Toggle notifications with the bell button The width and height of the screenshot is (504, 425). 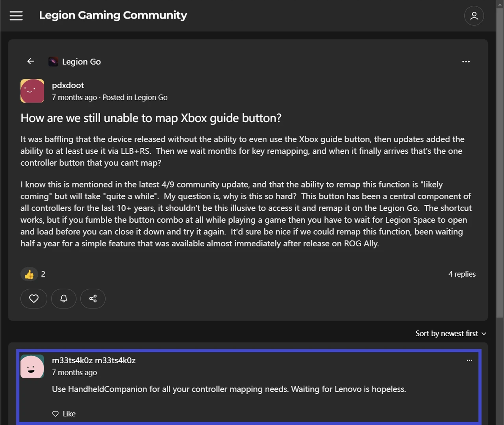[64, 299]
